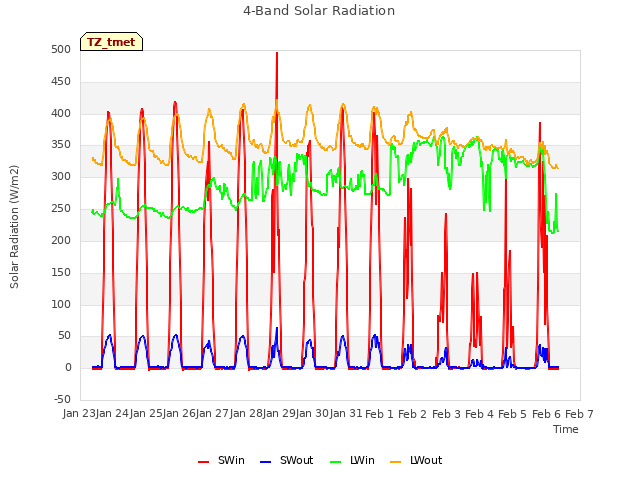Click the Feb 4 x-axis tick label
Image resolution: width=640 pixels, height=480 pixels.
pos(479,414)
